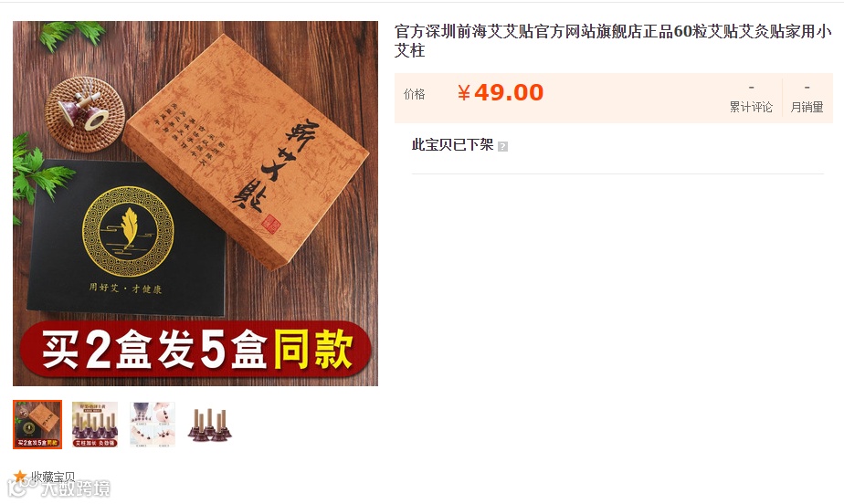Image resolution: width=844 pixels, height=504 pixels.
Task: Click the woven coaster with moxa cones
Action: pos(85,113)
